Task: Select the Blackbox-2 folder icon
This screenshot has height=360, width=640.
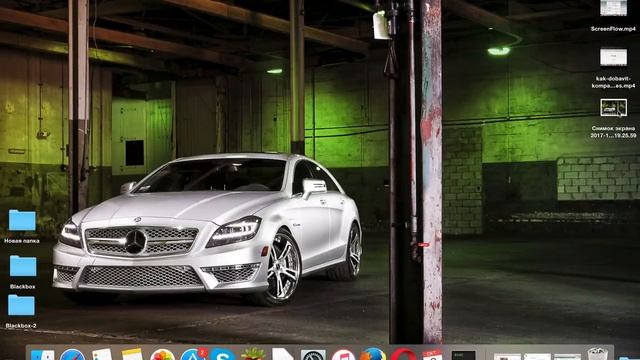Action: [x=21, y=305]
